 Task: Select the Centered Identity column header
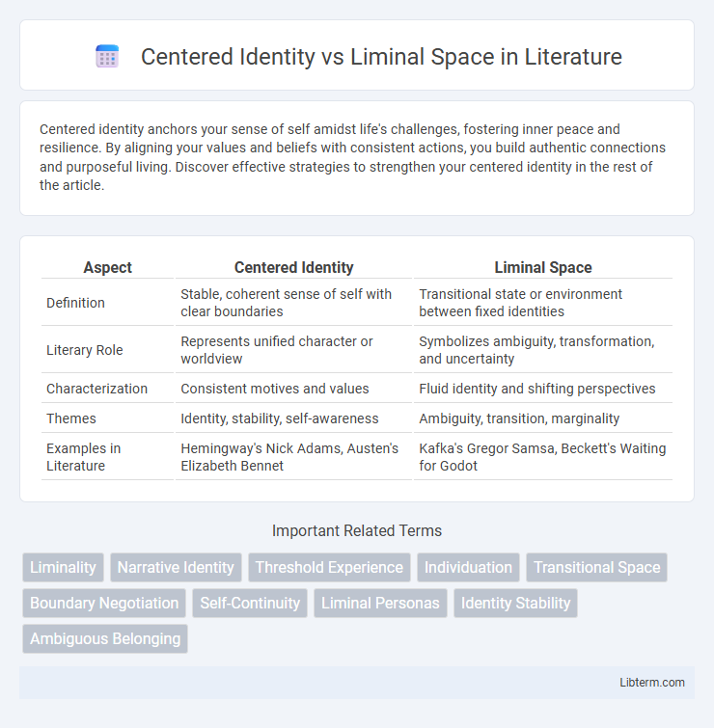pos(293,267)
